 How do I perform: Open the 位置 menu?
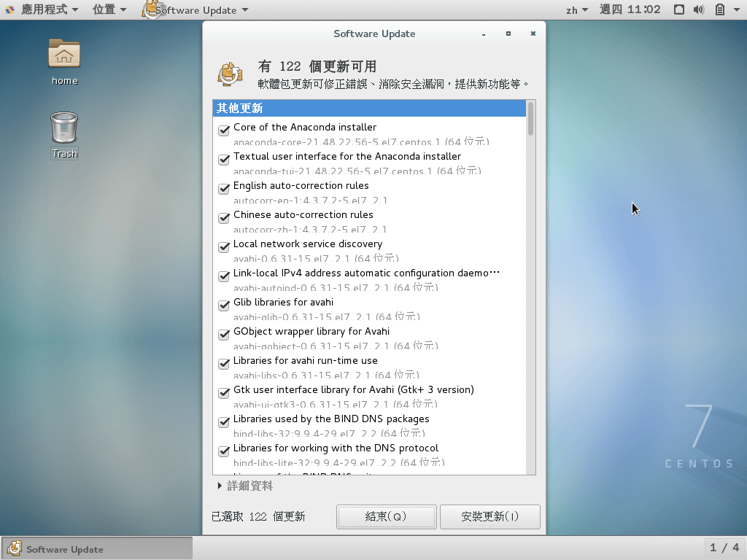click(105, 9)
